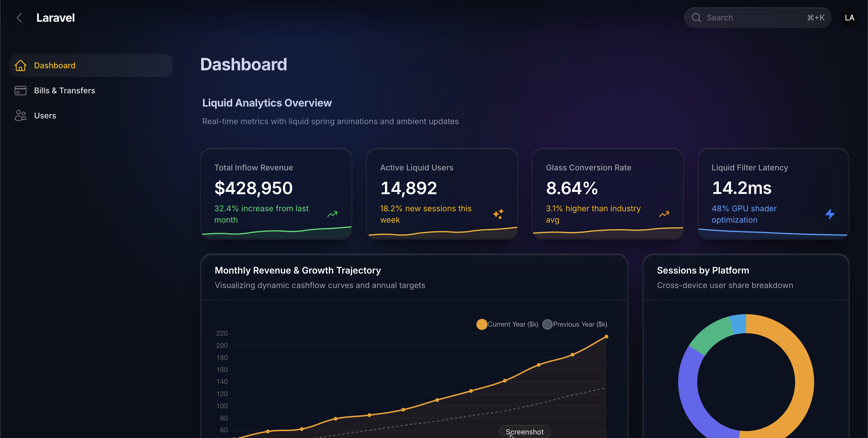Image resolution: width=868 pixels, height=438 pixels.
Task: Click the ⌘+K shortcut hint
Action: [x=816, y=18]
